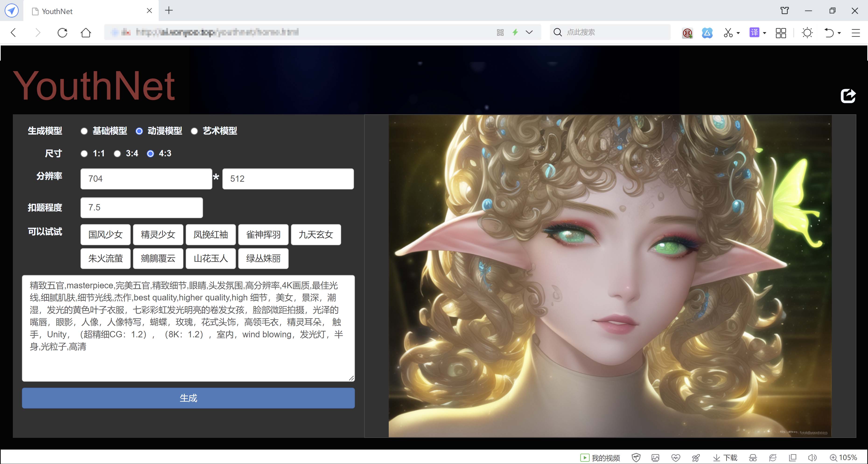Open the browser home page icon
This screenshot has height=464, width=868.
click(86, 32)
